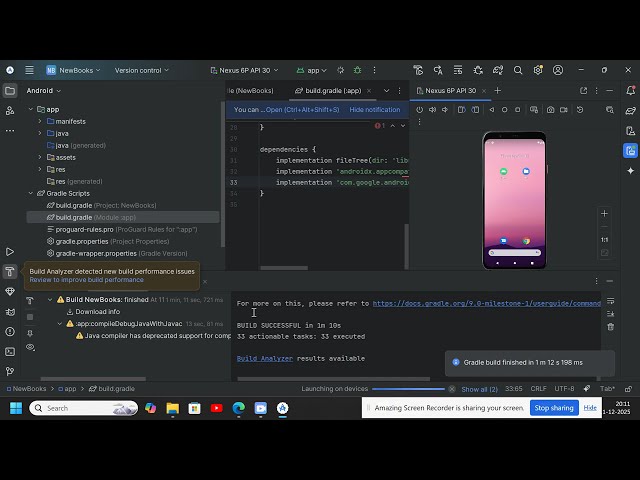
Task: Open the Build tool window hammer icon
Action: (10, 271)
